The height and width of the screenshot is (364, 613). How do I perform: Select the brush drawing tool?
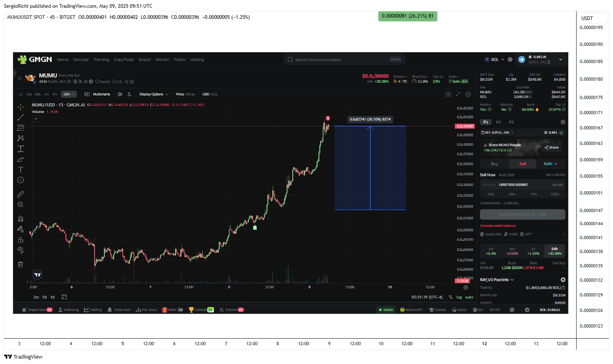20,159
